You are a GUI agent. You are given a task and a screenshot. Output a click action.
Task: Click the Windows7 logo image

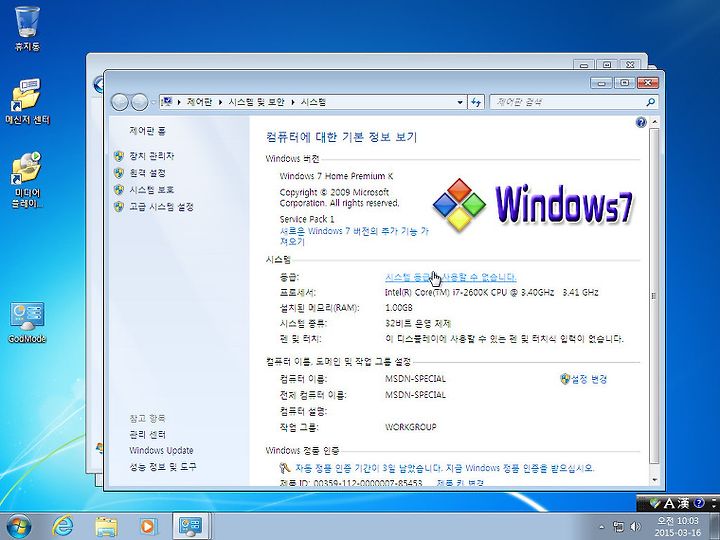point(534,205)
